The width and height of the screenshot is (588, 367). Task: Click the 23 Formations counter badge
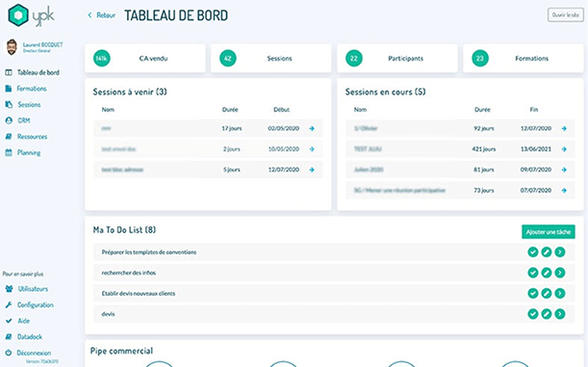[x=480, y=58]
